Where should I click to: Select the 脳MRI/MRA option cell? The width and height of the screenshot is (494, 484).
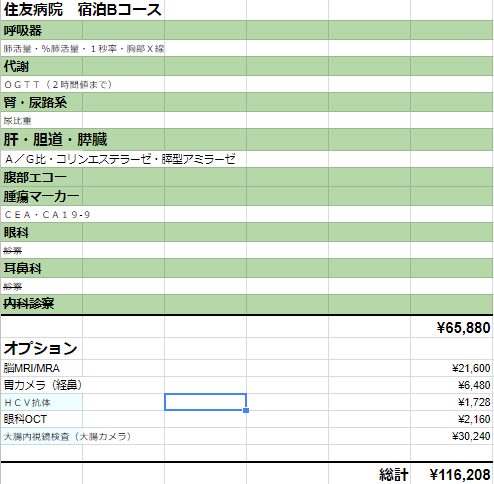coord(42,368)
